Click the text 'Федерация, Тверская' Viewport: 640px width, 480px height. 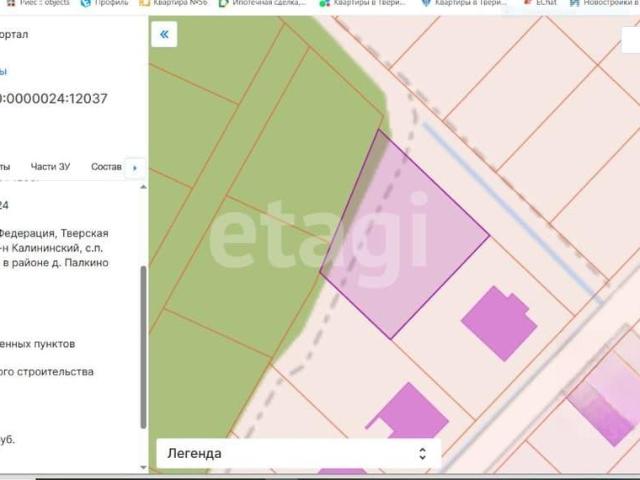click(53, 233)
